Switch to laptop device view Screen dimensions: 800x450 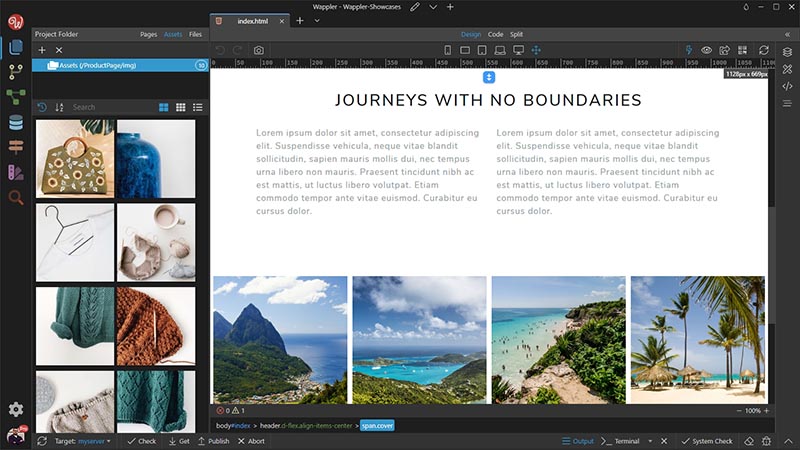(500, 50)
